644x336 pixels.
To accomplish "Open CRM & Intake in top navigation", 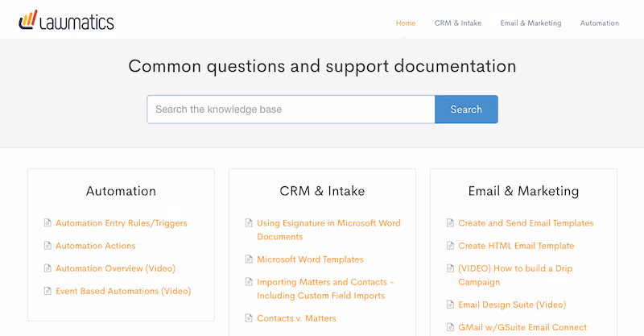I will [458, 23].
